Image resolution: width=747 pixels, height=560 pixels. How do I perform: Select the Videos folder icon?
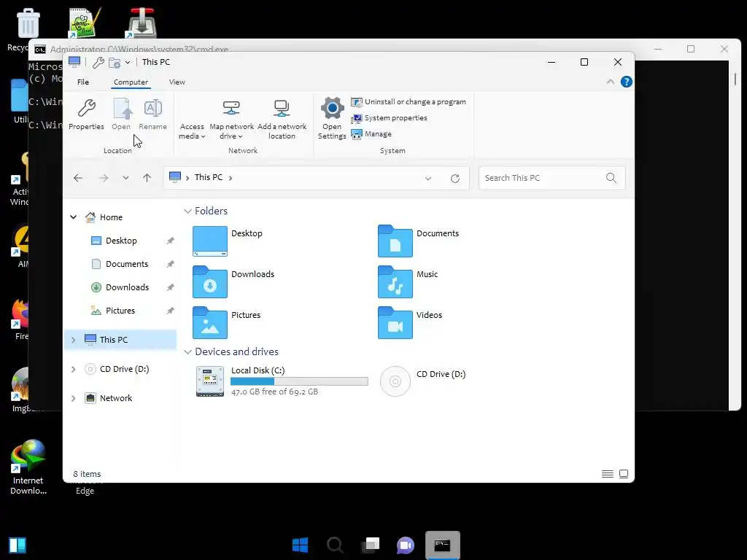tap(395, 323)
